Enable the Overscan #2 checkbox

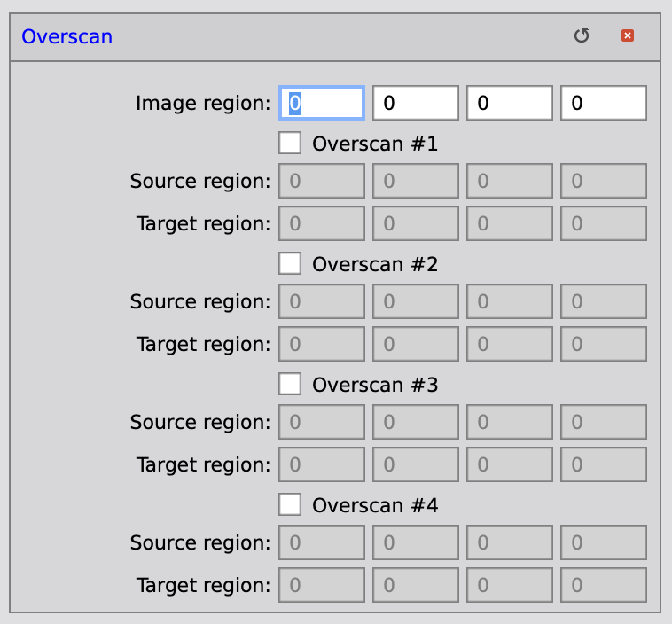pos(290,263)
